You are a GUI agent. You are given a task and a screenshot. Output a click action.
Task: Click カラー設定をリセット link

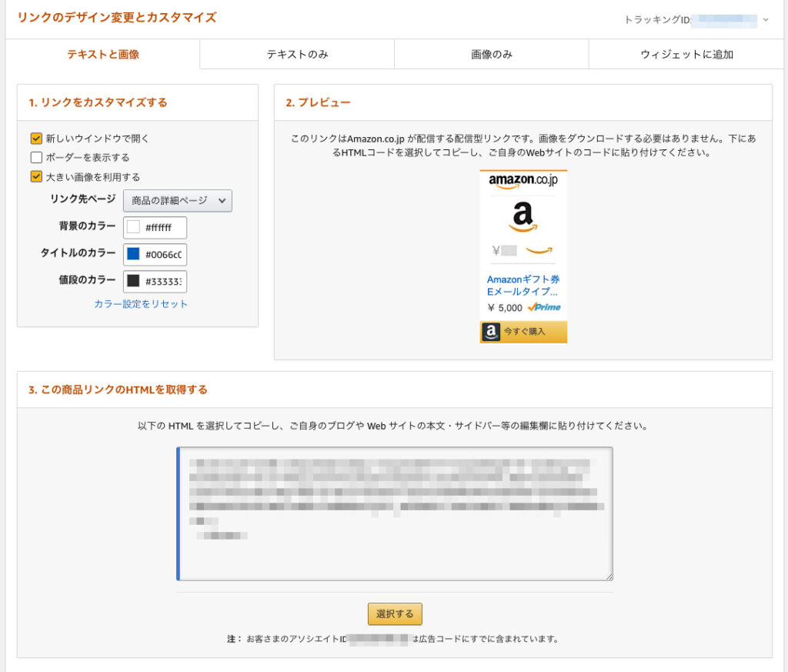[141, 303]
